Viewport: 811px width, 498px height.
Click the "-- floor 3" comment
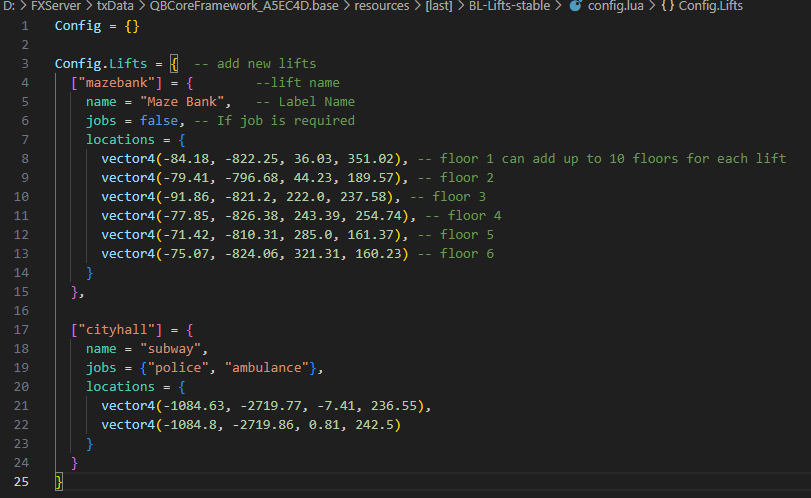(x=448, y=197)
